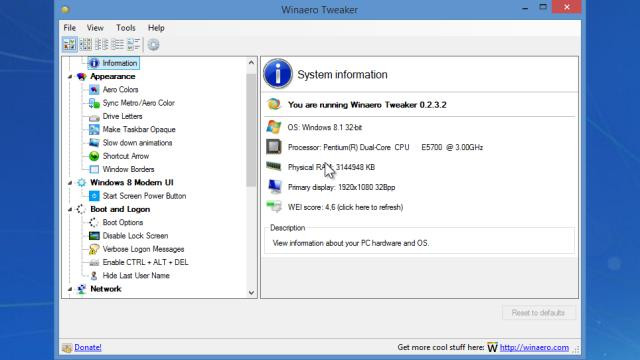Open the Tools menu
640x360 pixels.
click(126, 28)
